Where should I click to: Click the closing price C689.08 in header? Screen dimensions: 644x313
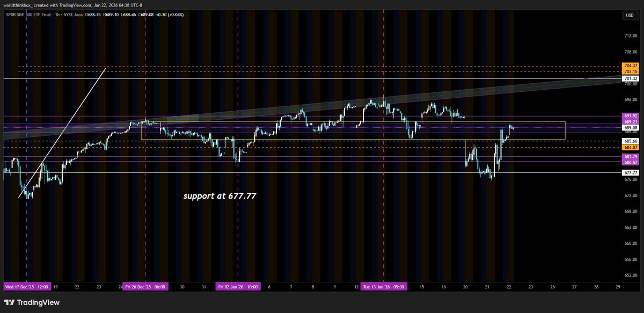145,14
